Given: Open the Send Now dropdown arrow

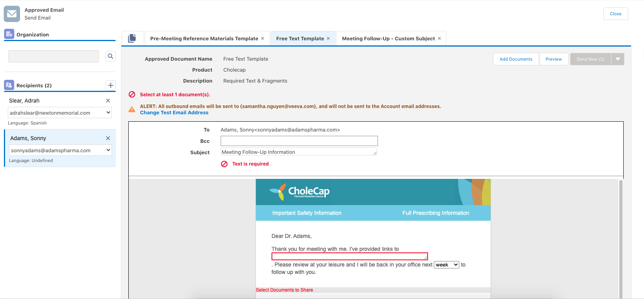Looking at the screenshot, I should pos(618,59).
